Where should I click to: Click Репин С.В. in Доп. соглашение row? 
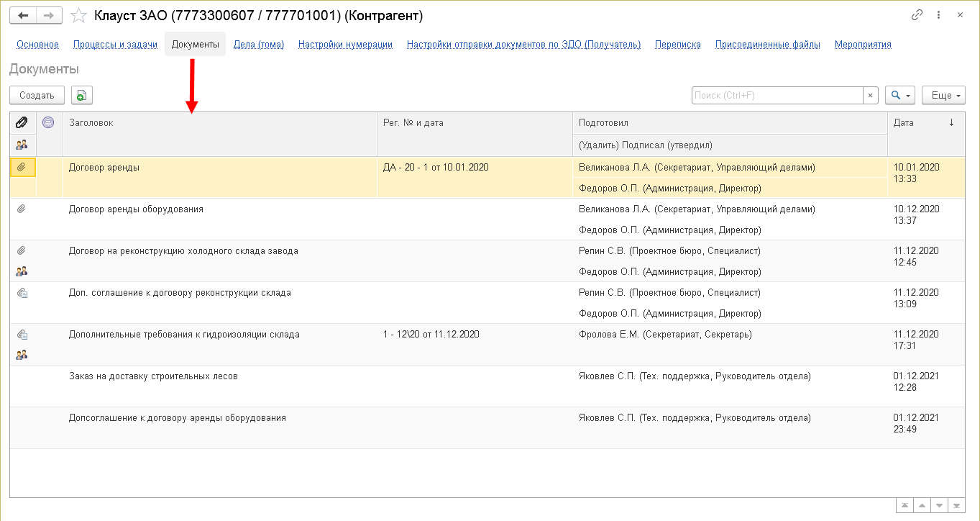pyautogui.click(x=669, y=293)
